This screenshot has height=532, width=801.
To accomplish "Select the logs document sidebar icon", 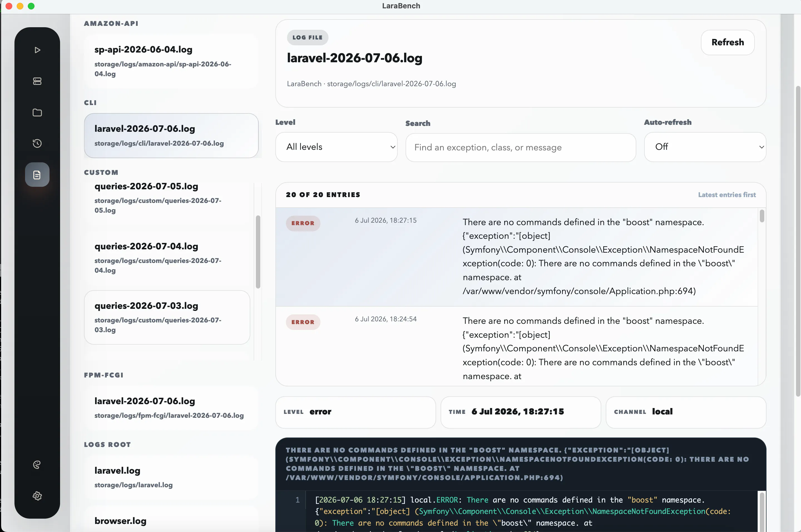I will 37,175.
